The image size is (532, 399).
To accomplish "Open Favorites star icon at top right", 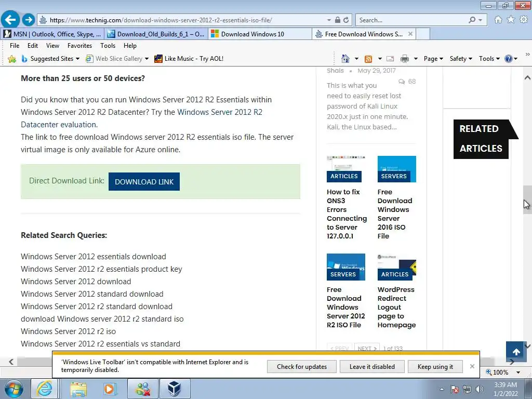I will click(x=511, y=20).
